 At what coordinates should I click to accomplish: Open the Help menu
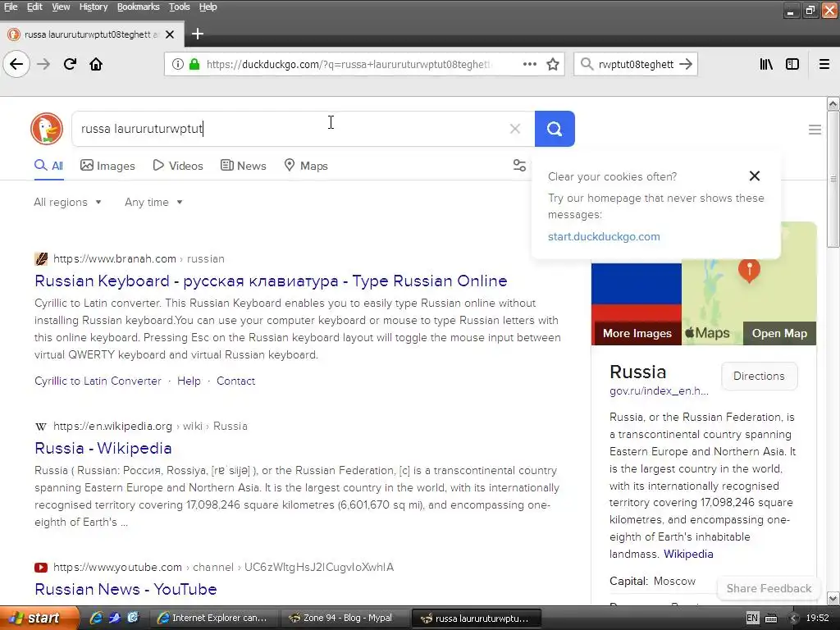pos(208,7)
